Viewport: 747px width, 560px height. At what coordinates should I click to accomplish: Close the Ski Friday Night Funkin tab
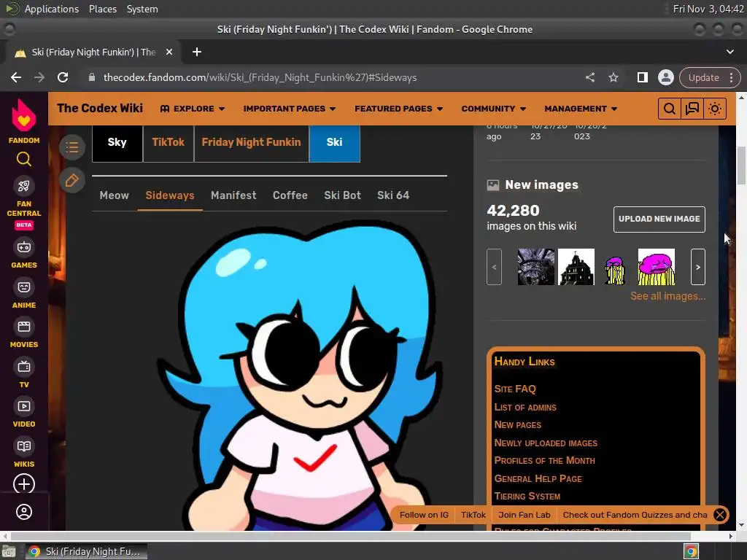(169, 52)
